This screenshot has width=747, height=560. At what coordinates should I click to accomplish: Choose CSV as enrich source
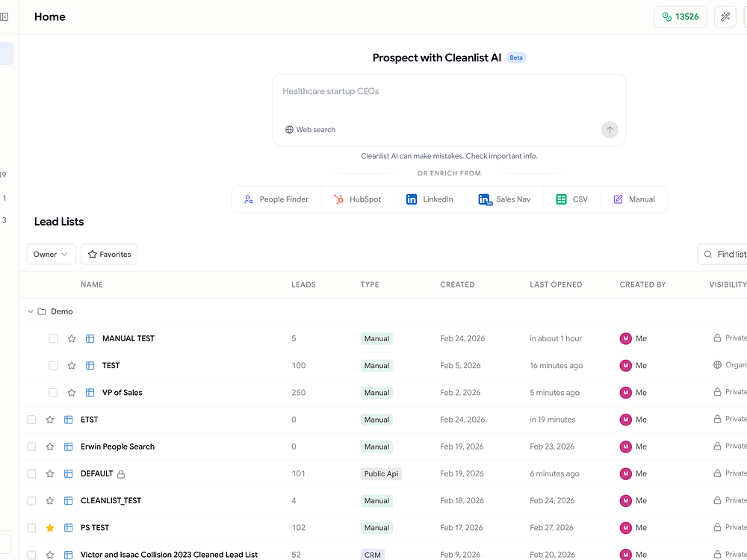tap(571, 199)
